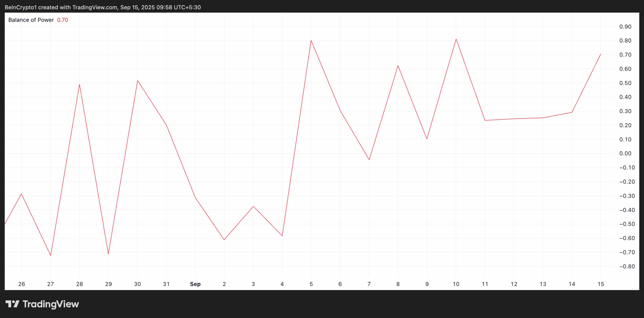Click the −0.80 price scale label

coord(627,267)
